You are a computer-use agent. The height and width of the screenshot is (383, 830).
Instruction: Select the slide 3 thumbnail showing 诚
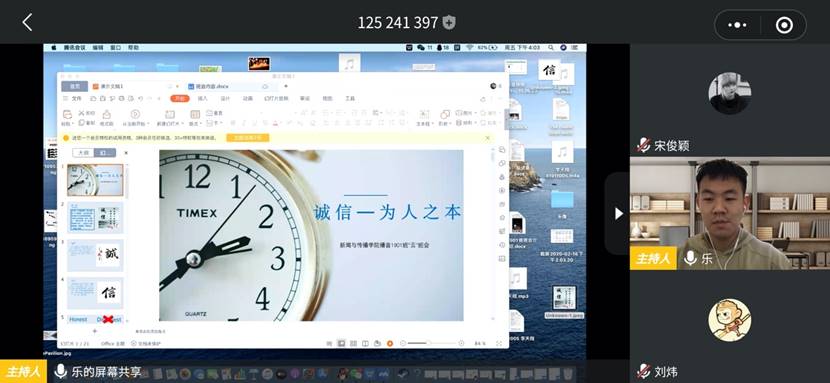point(95,256)
